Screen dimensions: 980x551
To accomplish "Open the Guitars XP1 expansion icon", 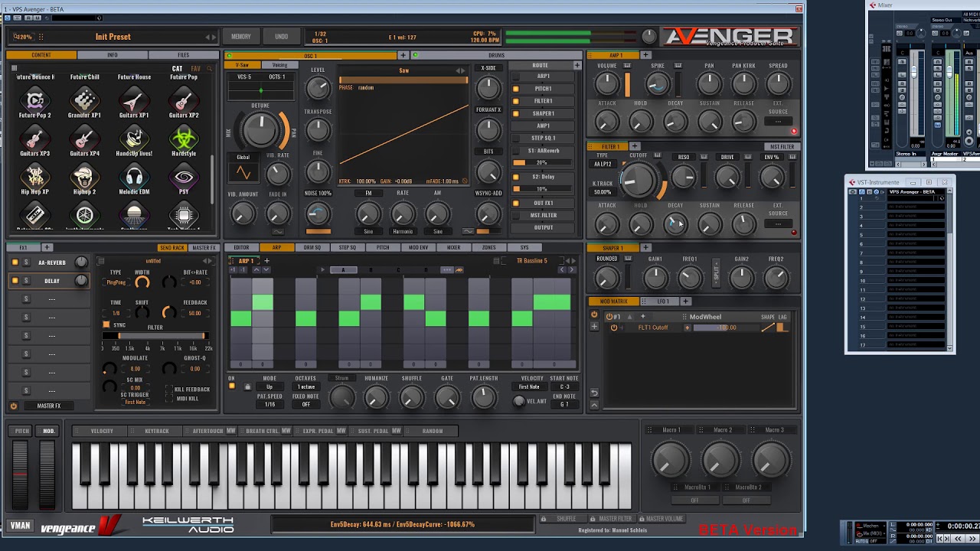I will 134,99.
